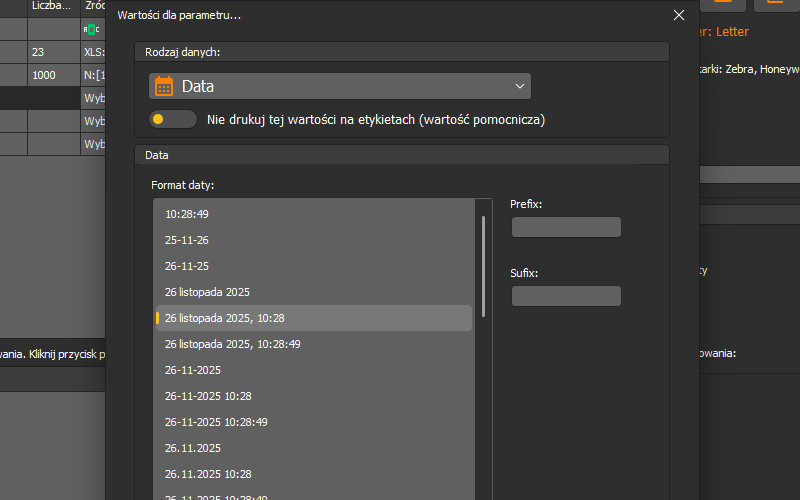Close the 'Wartości dla parametru' dialog
The width and height of the screenshot is (800, 500).
tap(679, 15)
